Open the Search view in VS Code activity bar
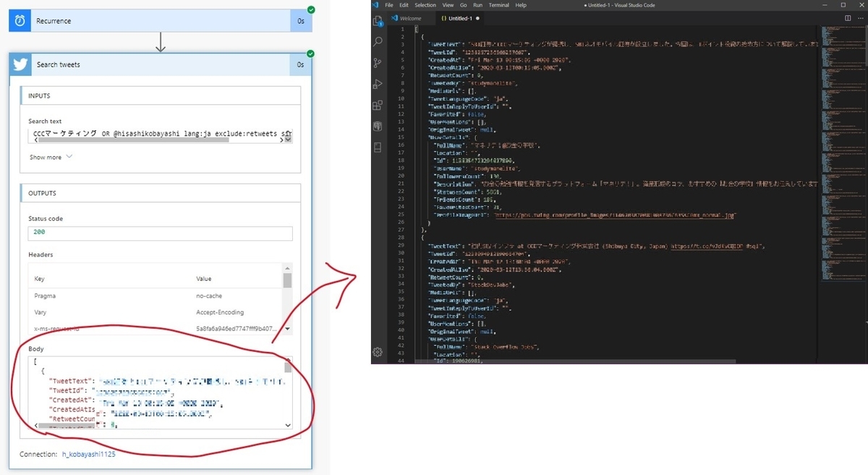 tap(377, 43)
